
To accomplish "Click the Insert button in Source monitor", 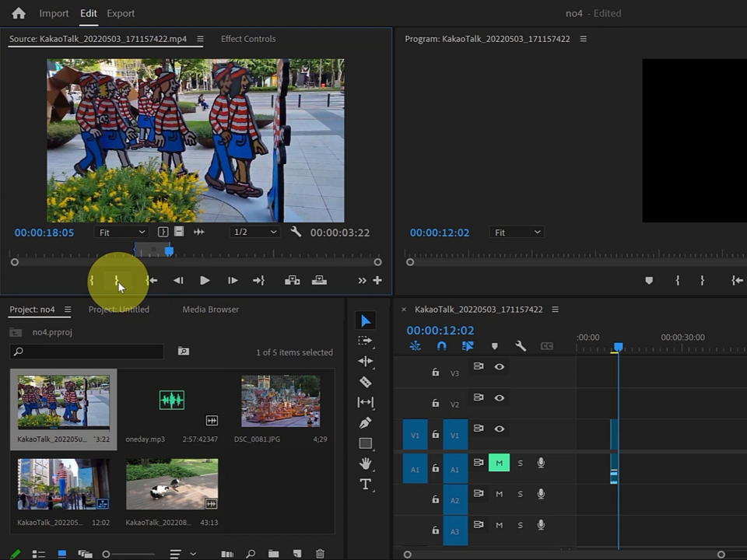I will pos(292,281).
